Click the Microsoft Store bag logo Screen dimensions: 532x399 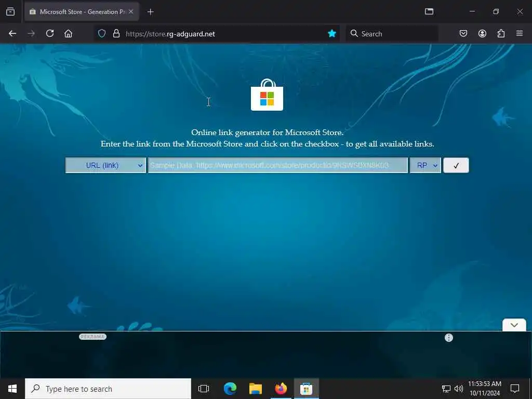pos(267,95)
